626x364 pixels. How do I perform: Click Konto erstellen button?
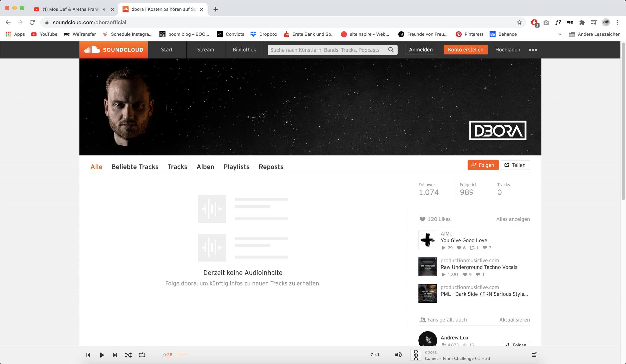(x=466, y=50)
